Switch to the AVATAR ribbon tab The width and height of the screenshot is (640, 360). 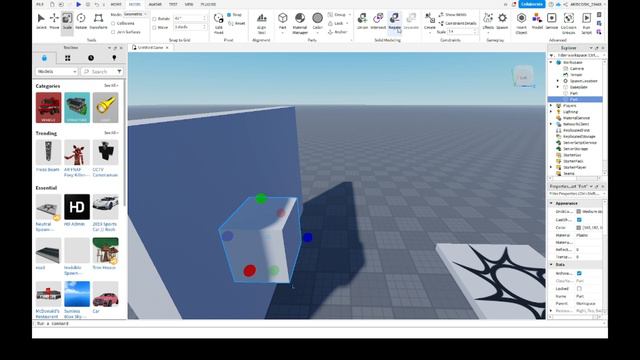(155, 4)
